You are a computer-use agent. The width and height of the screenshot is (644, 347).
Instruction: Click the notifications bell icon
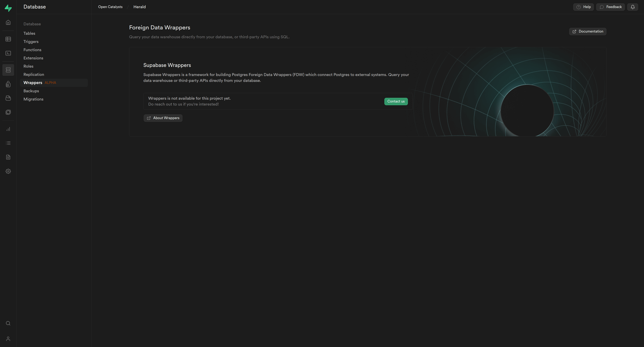coord(632,7)
